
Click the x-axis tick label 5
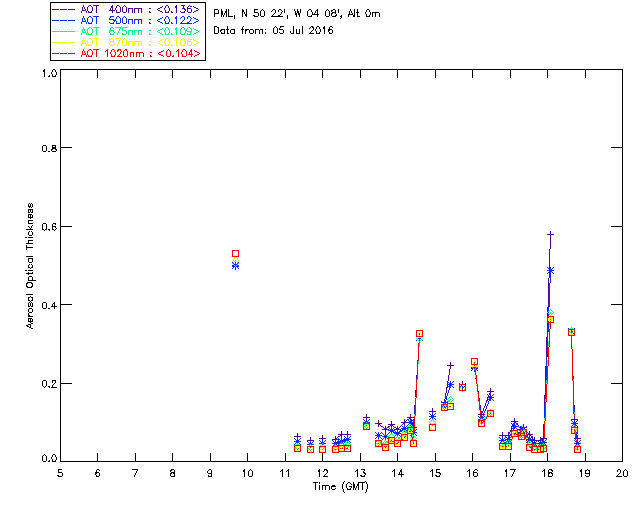click(60, 473)
